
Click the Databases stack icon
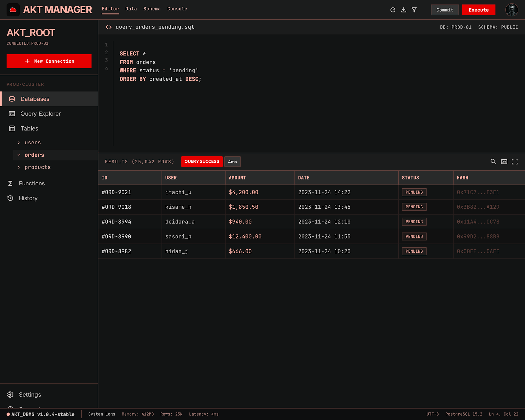click(12, 99)
